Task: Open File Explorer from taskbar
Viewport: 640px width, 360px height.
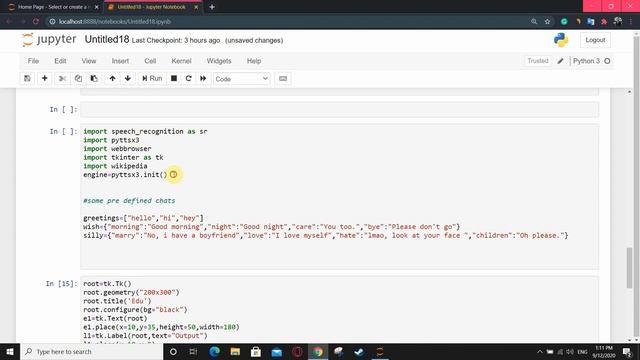Action: click(x=235, y=351)
